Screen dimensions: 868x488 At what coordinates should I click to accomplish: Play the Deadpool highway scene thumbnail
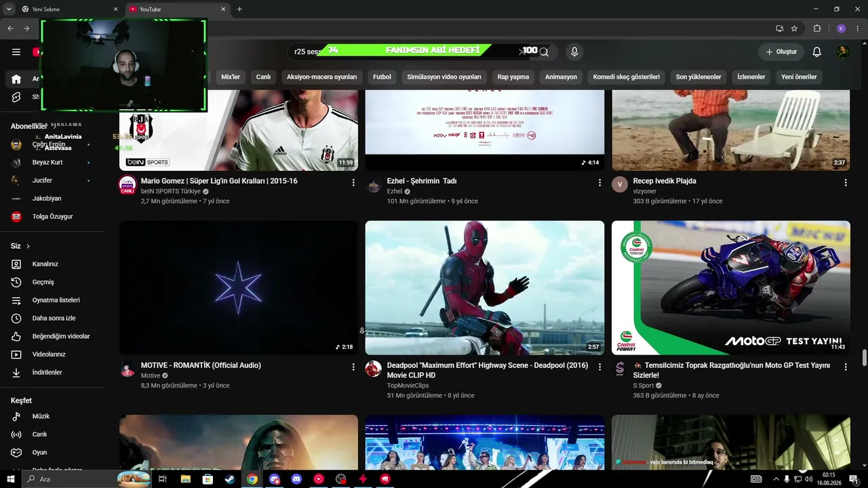coord(485,287)
